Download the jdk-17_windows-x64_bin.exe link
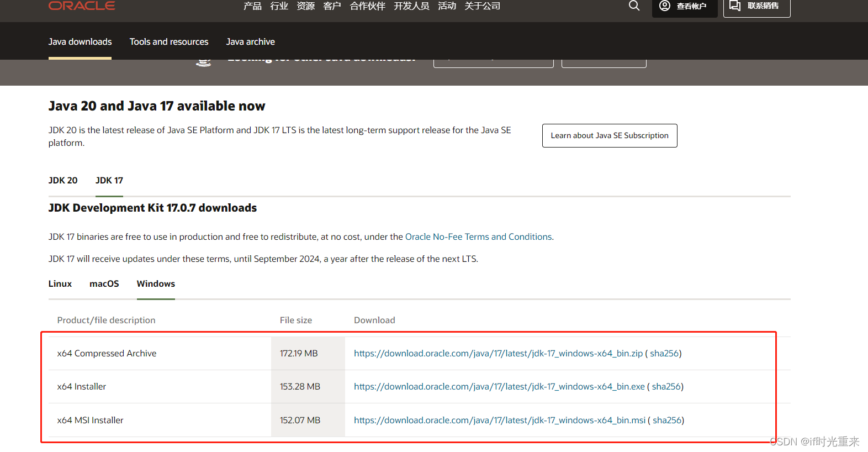The image size is (868, 452). pyautogui.click(x=499, y=387)
